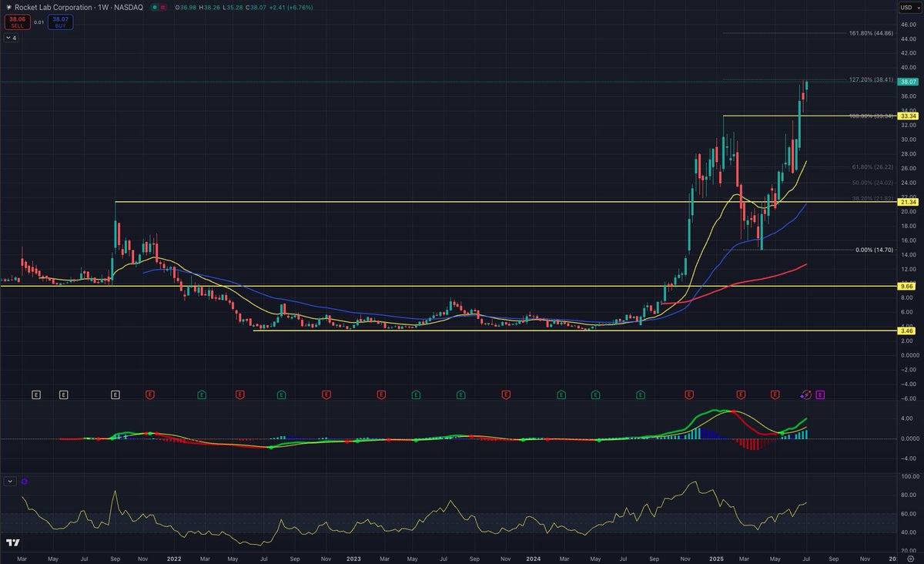Open the Rocket Lab Corporation symbol title

(x=79, y=7)
